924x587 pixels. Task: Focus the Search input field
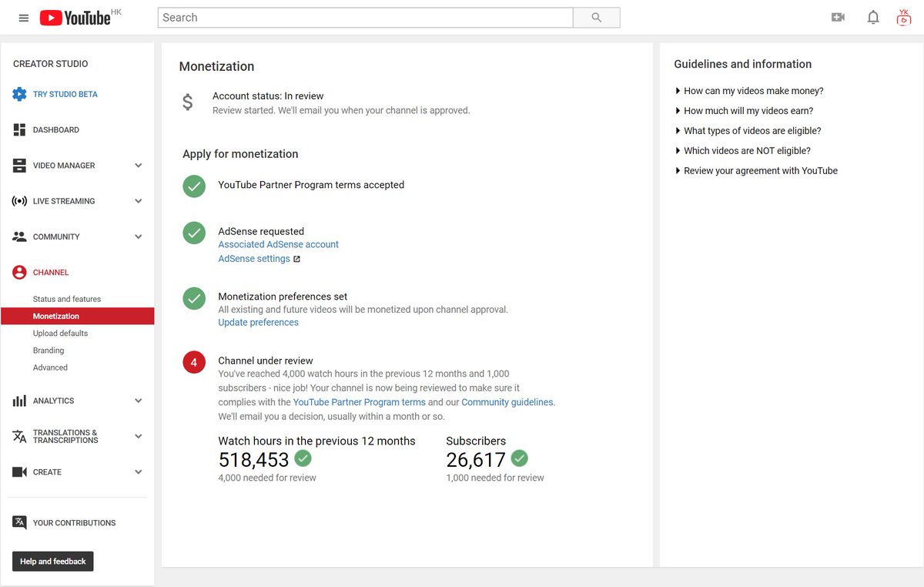click(366, 18)
